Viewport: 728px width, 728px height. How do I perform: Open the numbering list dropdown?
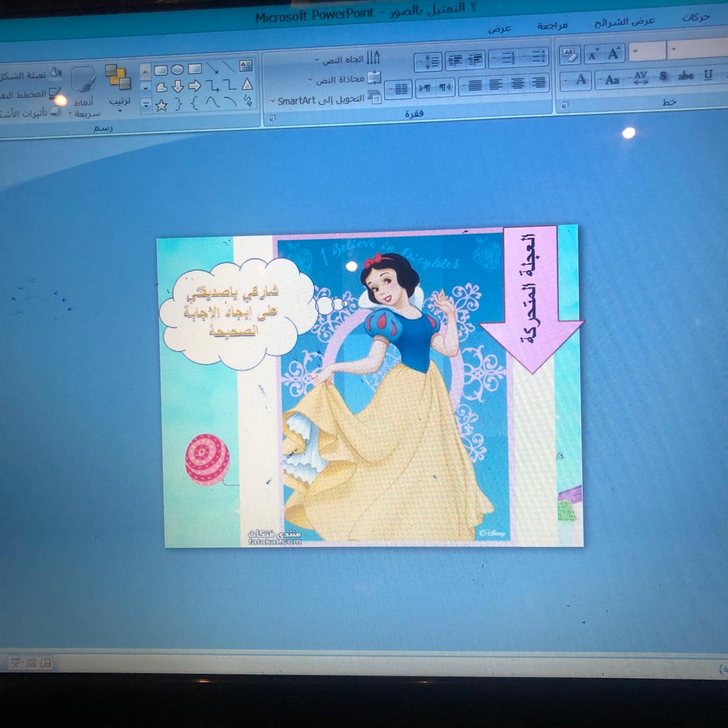pos(504,57)
